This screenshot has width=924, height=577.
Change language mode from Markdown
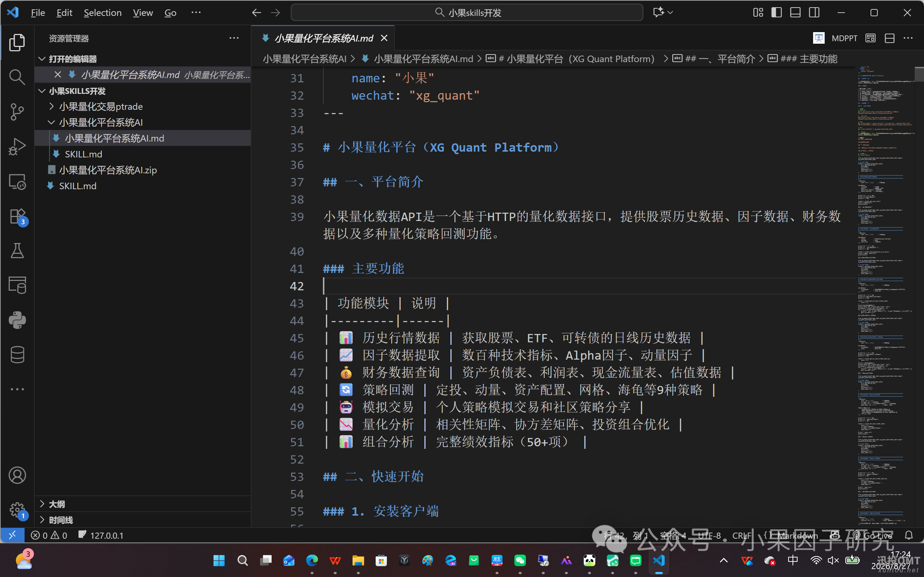coord(797,535)
